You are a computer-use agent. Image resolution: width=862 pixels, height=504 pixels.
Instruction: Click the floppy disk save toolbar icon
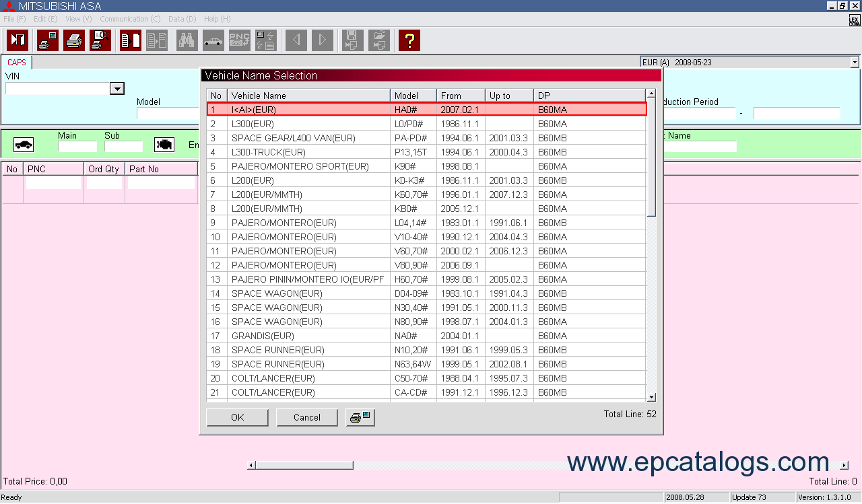click(352, 40)
